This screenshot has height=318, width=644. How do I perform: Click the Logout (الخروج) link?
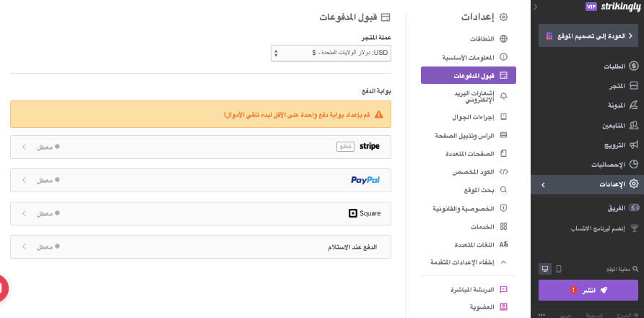tap(627, 315)
